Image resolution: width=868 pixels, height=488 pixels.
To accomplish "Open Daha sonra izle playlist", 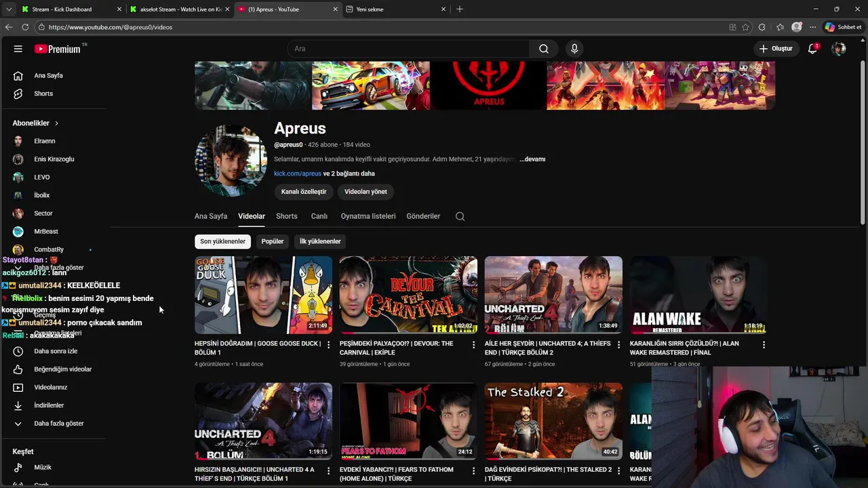I will click(x=56, y=351).
